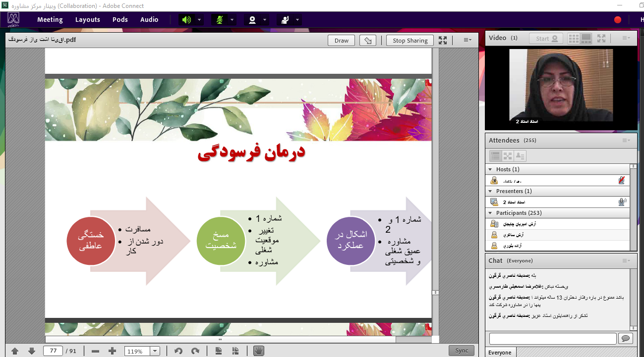Make the Share pod full screen
Viewport: 644px width, 357px height.
pyautogui.click(x=443, y=41)
